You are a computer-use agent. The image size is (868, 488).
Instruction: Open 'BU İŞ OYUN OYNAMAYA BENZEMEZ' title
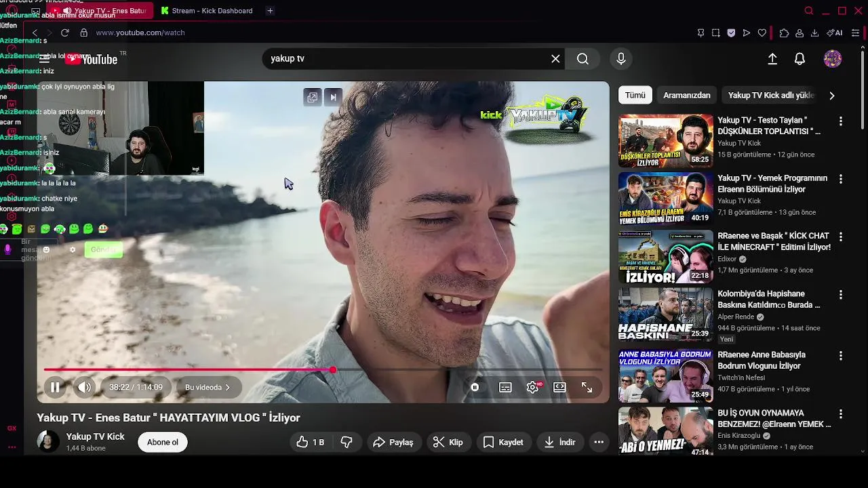click(x=774, y=418)
